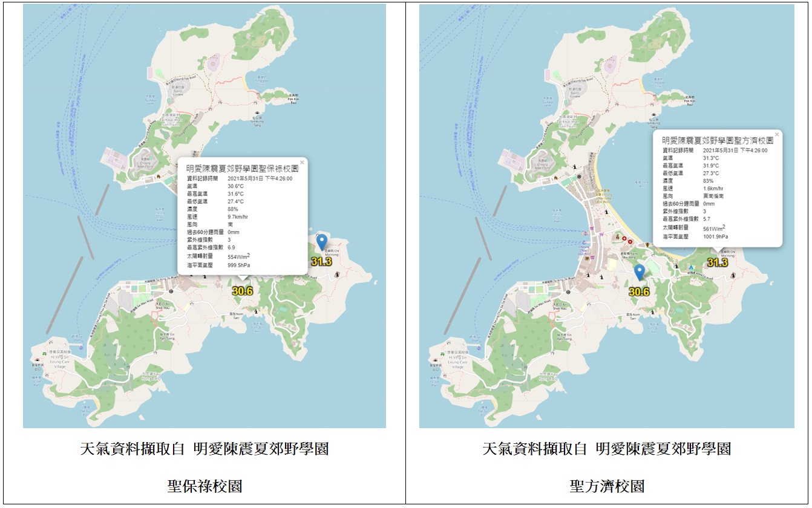Click the humidity value 83%

(x=708, y=181)
